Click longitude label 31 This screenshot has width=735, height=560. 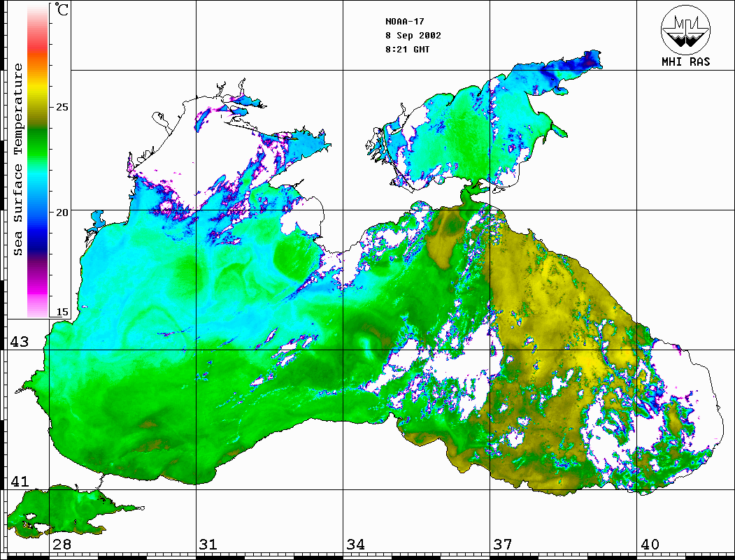coord(208,544)
